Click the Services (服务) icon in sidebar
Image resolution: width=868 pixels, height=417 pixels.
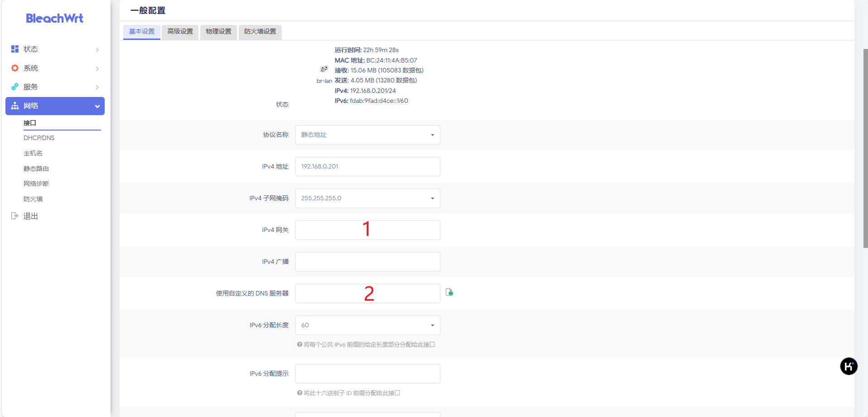point(15,87)
